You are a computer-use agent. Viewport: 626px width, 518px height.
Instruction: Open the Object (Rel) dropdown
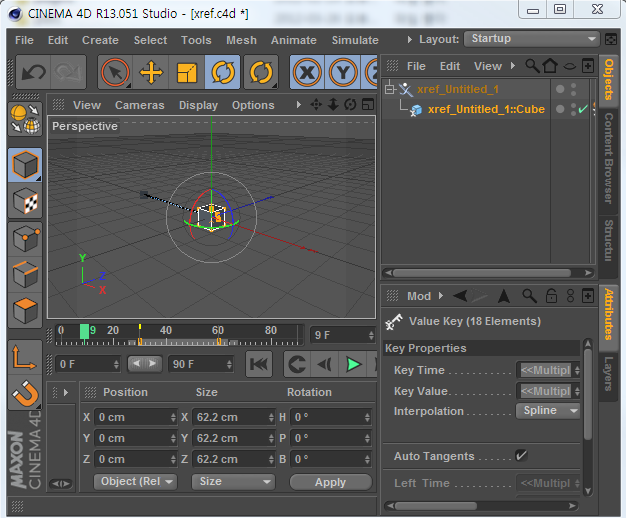(x=135, y=482)
